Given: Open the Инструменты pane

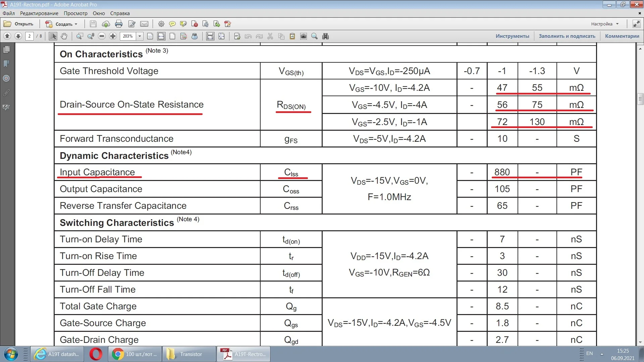Looking at the screenshot, I should coord(512,36).
